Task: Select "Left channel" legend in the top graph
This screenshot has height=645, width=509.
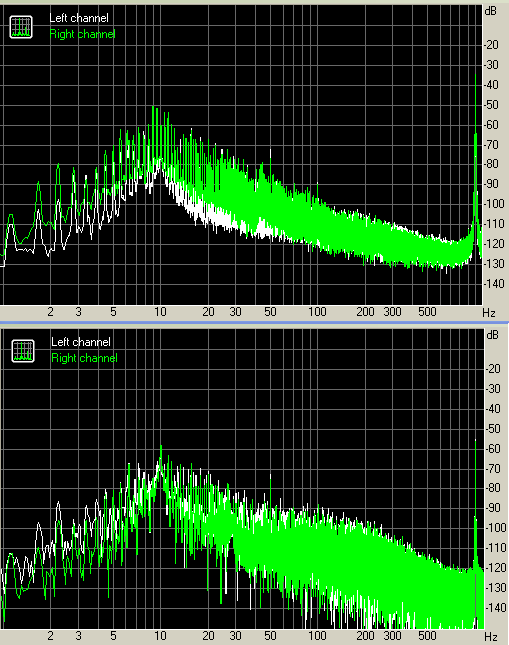Action: pos(79,18)
